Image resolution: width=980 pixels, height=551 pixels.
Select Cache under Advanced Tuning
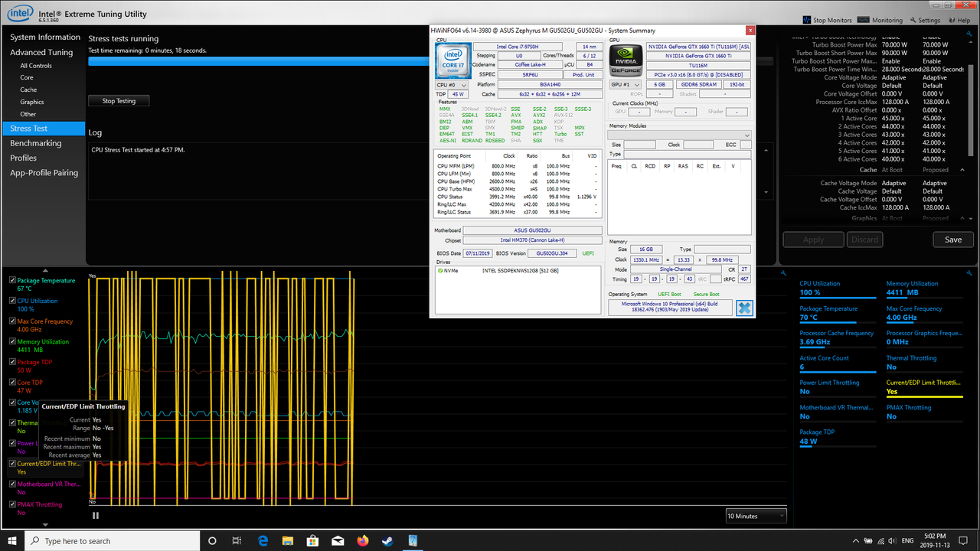click(28, 90)
